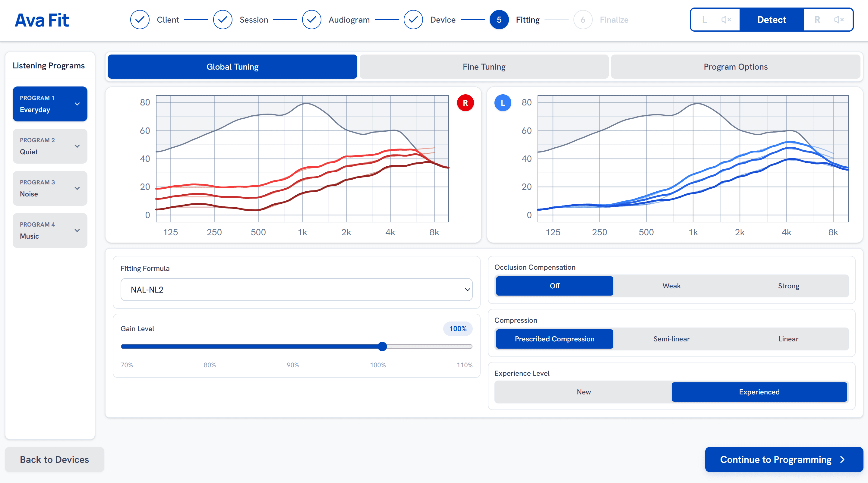Viewport: 868px width, 483px height.
Task: Click the Experience Level label
Action: coord(522,373)
